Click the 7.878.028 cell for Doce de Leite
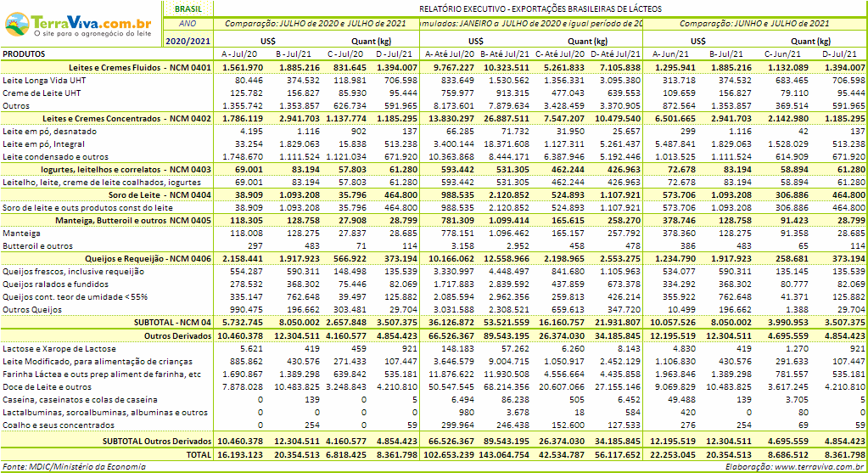The image size is (868, 473). pos(243,388)
